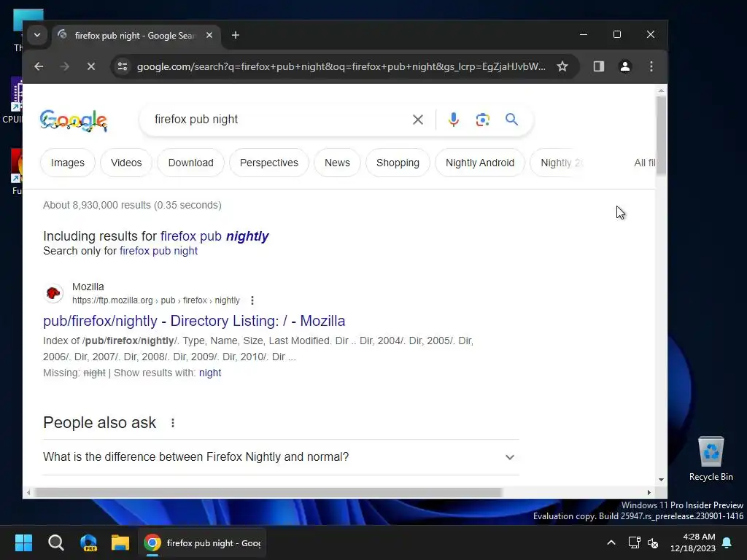Click horizontal scroll right arrow

click(x=649, y=492)
